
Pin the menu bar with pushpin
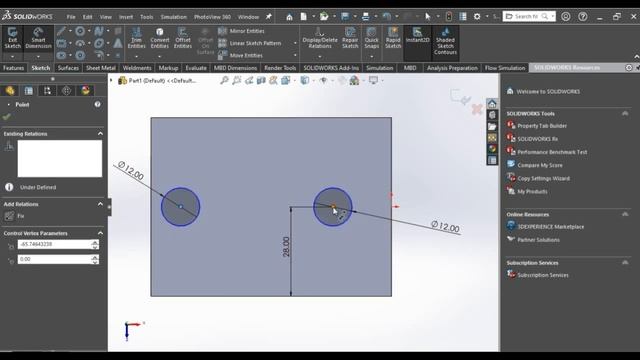[269, 17]
